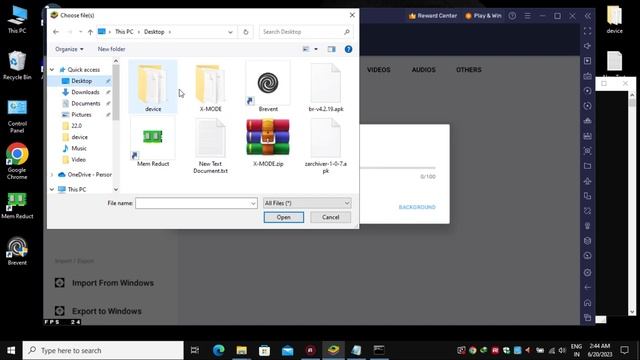The height and width of the screenshot is (360, 640).
Task: Refresh the Desktop folder listing
Action: point(246,32)
